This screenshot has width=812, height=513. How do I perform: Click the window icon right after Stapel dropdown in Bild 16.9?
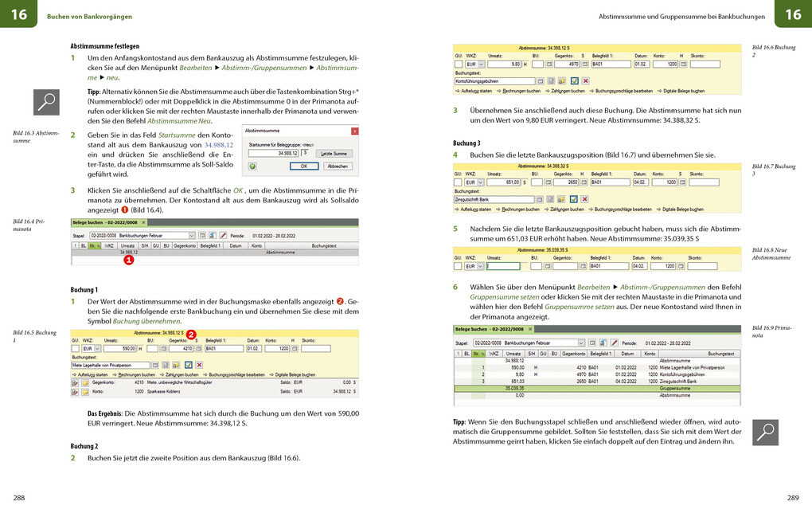tap(592, 343)
